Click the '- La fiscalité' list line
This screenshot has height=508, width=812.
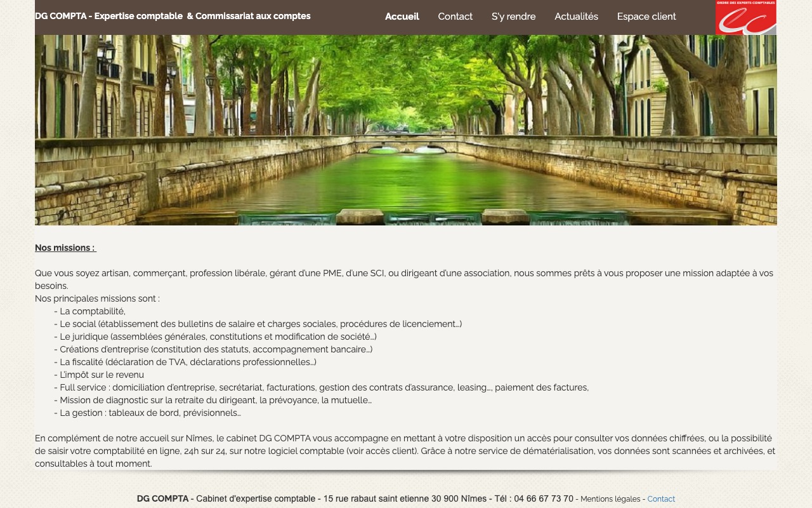tap(185, 362)
